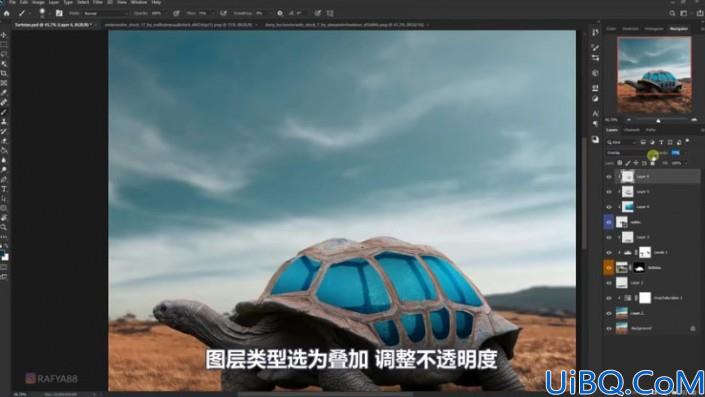
Task: Open smoothing options gear icon
Action: tap(280, 13)
